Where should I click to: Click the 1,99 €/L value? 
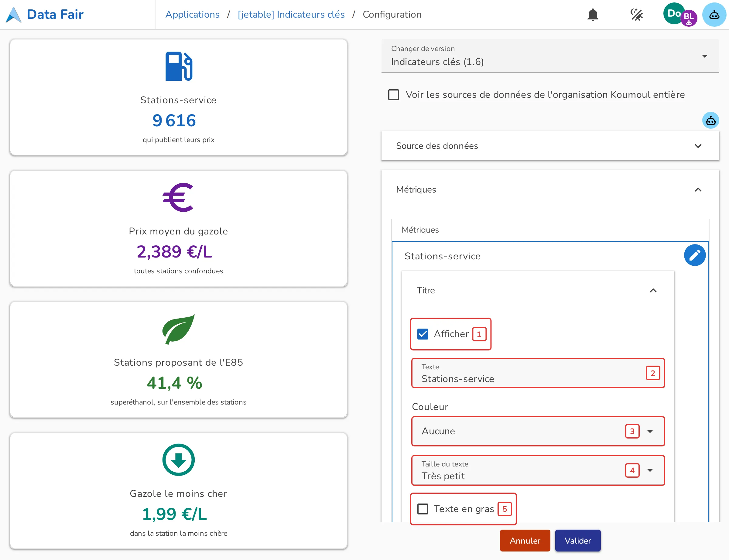tap(174, 514)
